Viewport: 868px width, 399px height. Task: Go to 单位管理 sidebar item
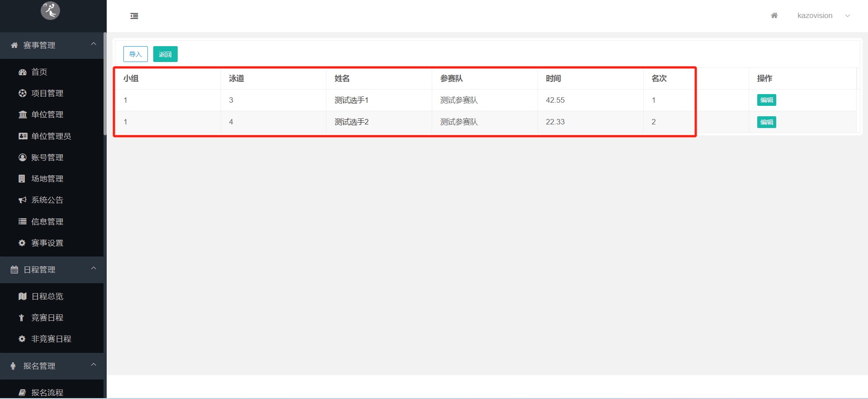[47, 114]
